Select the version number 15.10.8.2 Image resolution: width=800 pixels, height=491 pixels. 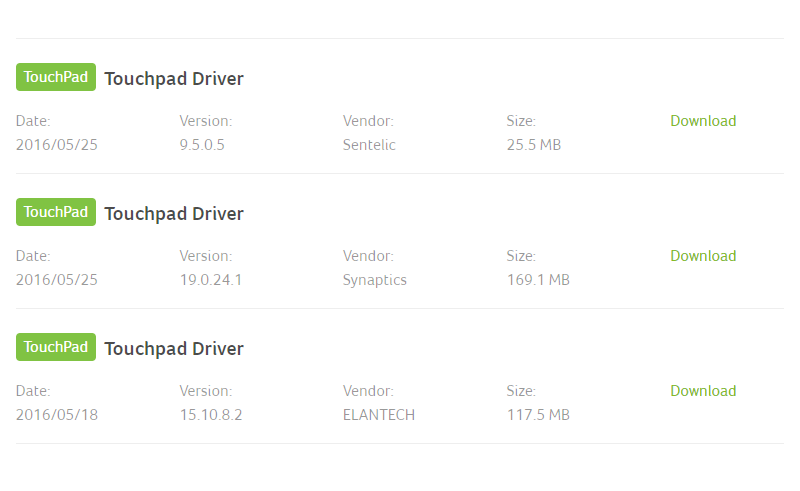tap(211, 415)
